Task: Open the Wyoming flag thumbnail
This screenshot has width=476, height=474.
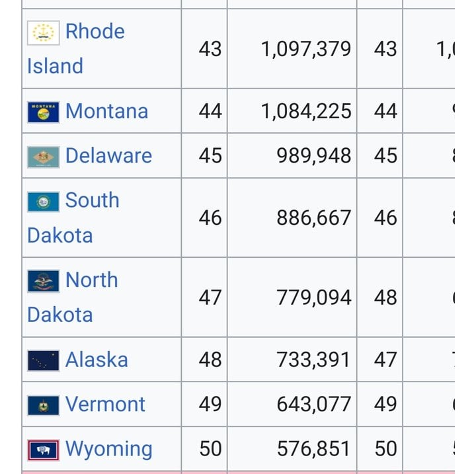Action: pos(44,450)
